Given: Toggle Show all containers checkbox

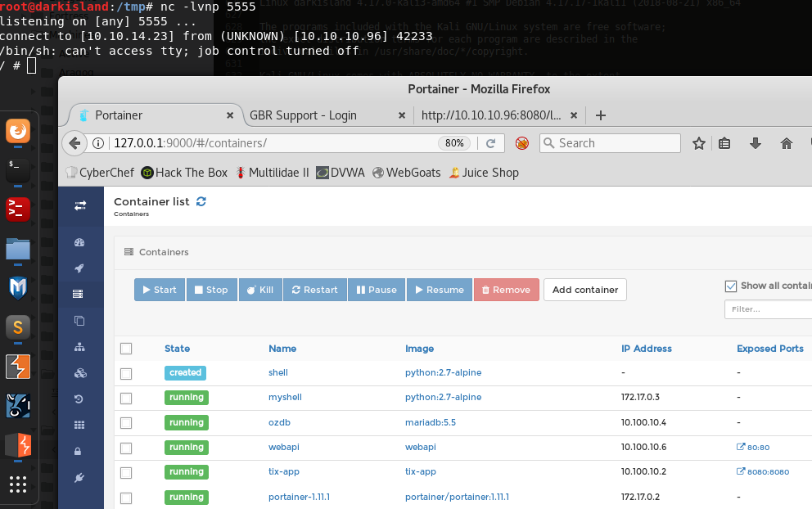Looking at the screenshot, I should [x=731, y=286].
